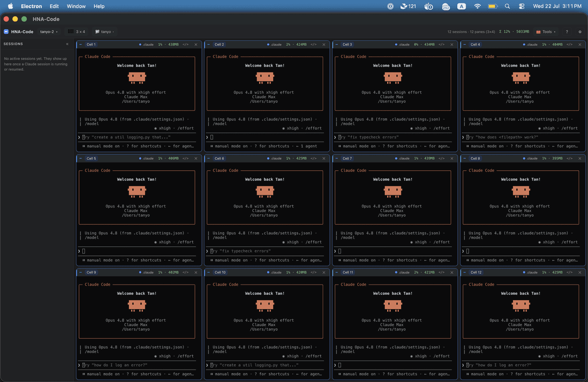Click the SESSIONS sidebar heading
Image resolution: width=588 pixels, height=382 pixels.
click(x=13, y=44)
